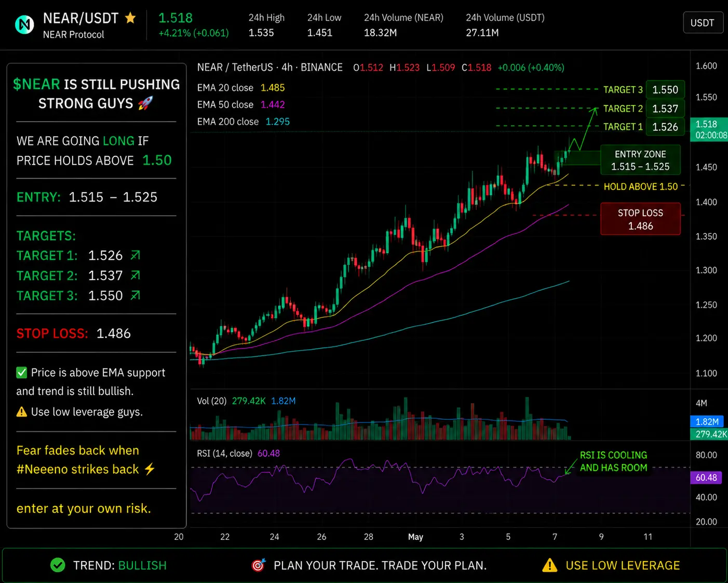Viewport: 728px width, 583px height.
Task: Click the 24h Volume (NEAR) value 18.32M
Action: coord(381,33)
